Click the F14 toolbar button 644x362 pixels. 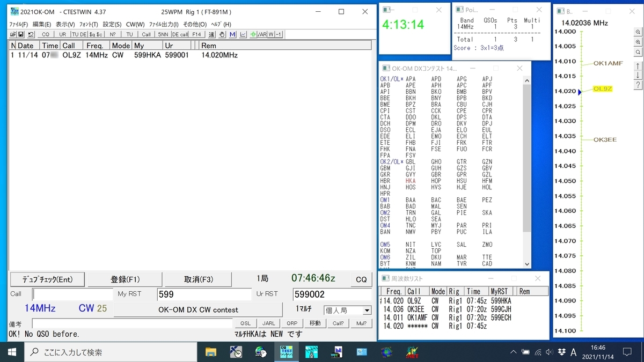[196, 34]
